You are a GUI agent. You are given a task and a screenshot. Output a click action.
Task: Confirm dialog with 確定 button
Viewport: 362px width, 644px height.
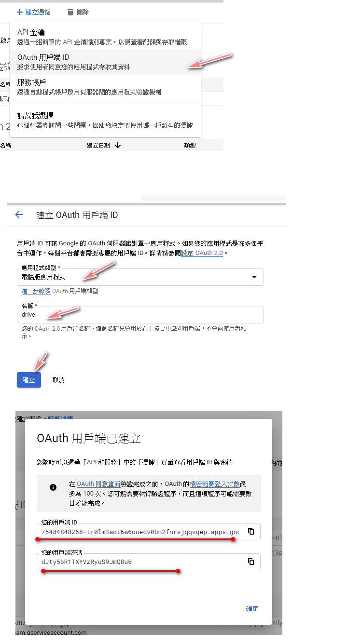(252, 608)
